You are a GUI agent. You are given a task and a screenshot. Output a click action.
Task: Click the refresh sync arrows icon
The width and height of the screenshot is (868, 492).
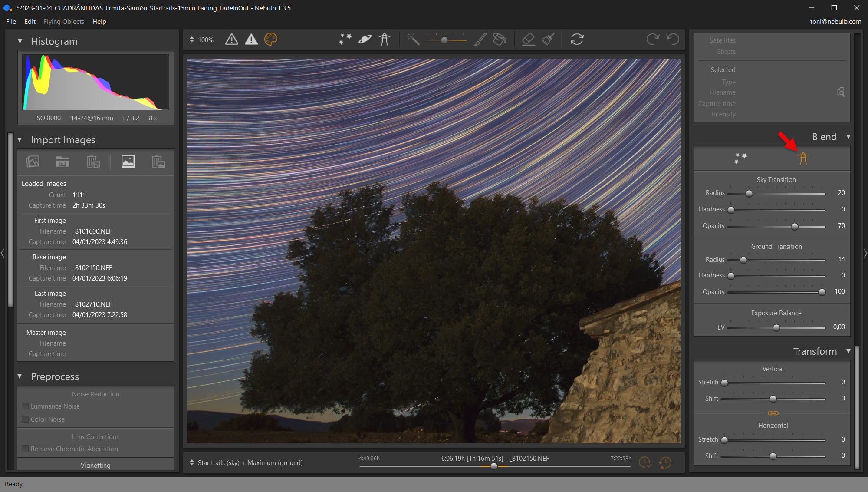tap(577, 40)
